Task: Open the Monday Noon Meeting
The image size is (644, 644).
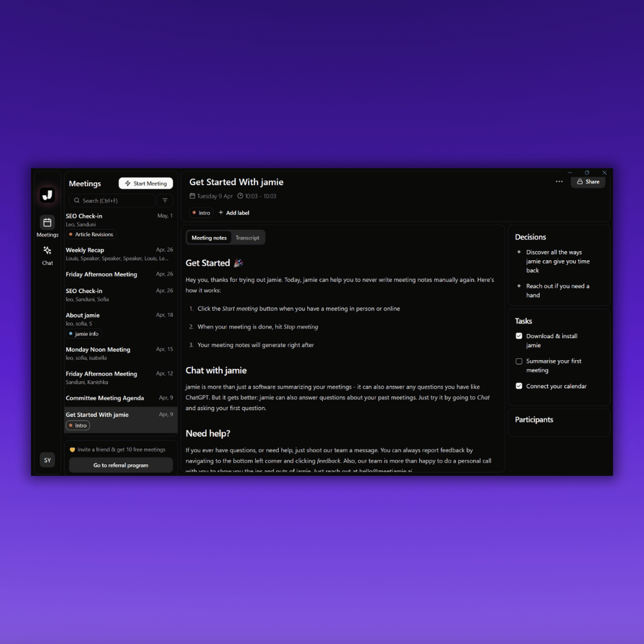Action: pyautogui.click(x=120, y=353)
